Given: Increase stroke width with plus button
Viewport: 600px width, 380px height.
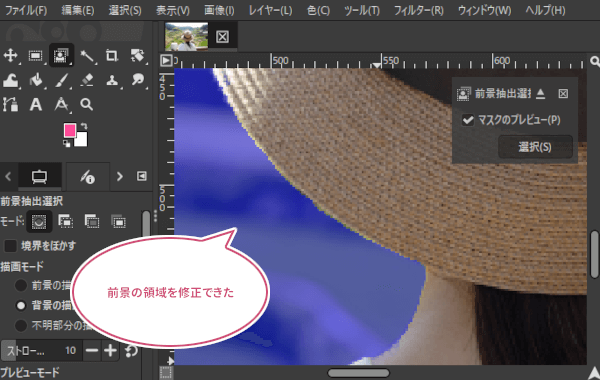Looking at the screenshot, I should tap(110, 351).
